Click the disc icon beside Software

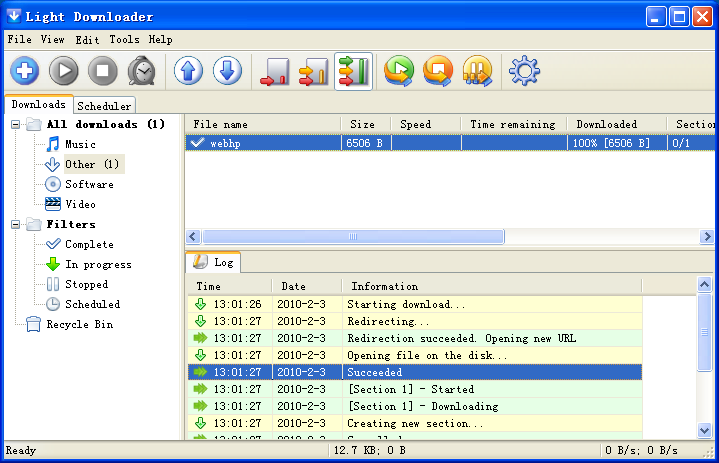click(53, 184)
